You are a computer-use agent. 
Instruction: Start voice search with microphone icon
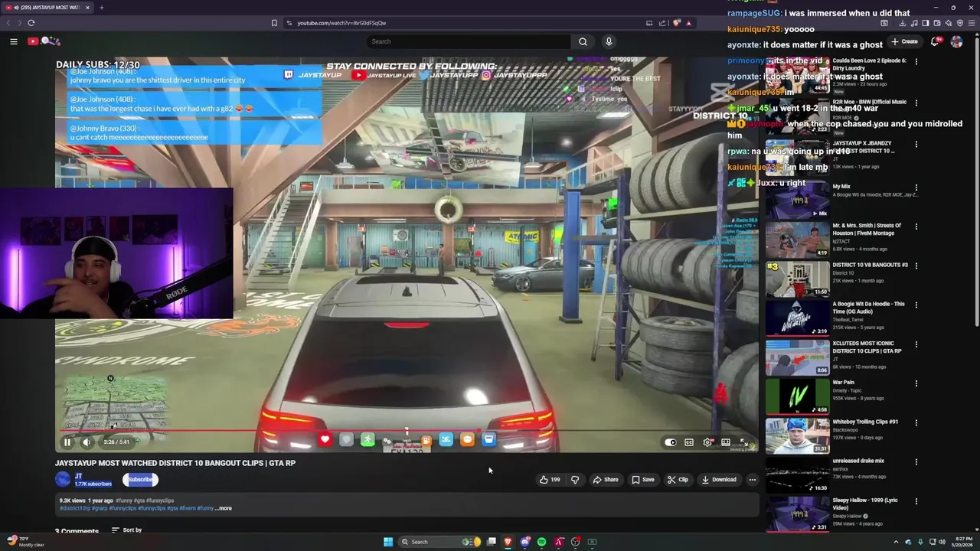[609, 41]
